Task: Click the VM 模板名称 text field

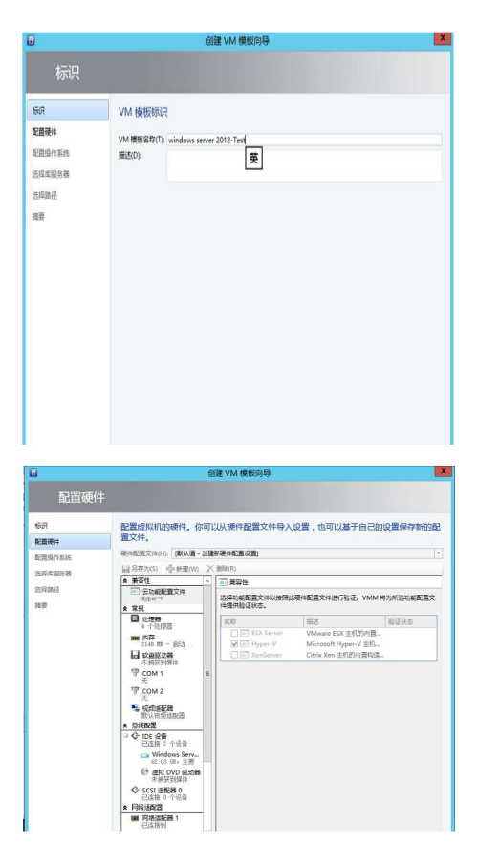Action: [304, 141]
